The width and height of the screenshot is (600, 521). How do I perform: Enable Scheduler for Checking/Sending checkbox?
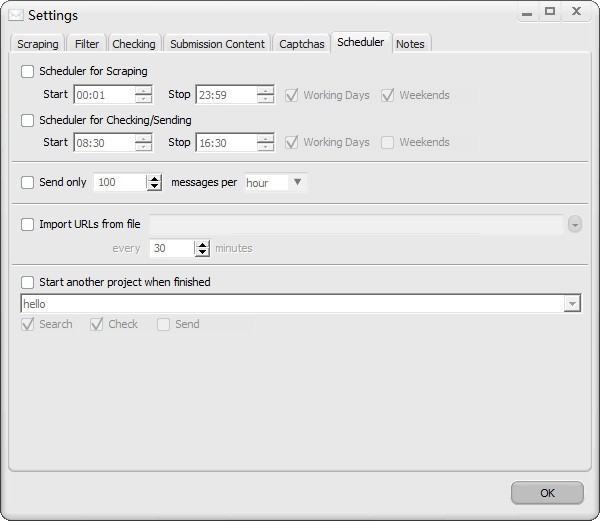pyautogui.click(x=27, y=120)
